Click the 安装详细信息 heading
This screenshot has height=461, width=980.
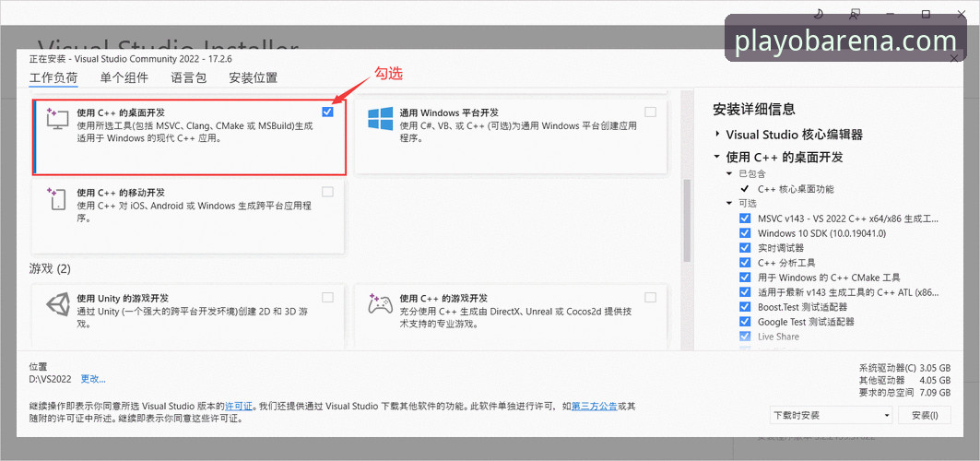point(754,110)
